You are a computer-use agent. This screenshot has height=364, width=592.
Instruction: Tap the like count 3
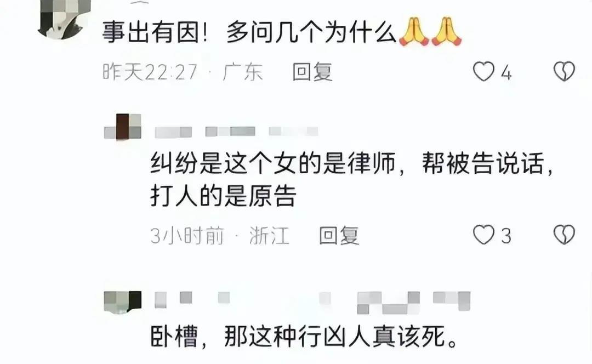(x=506, y=236)
